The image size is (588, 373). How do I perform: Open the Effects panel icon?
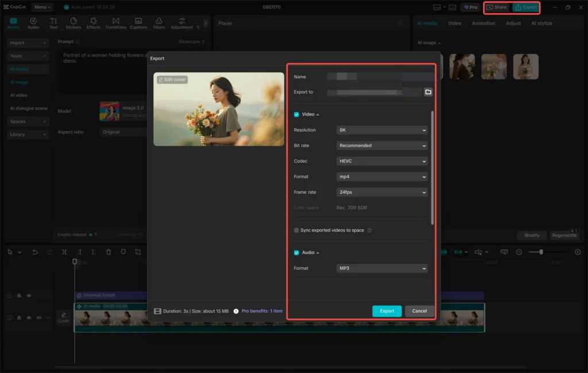pos(93,23)
